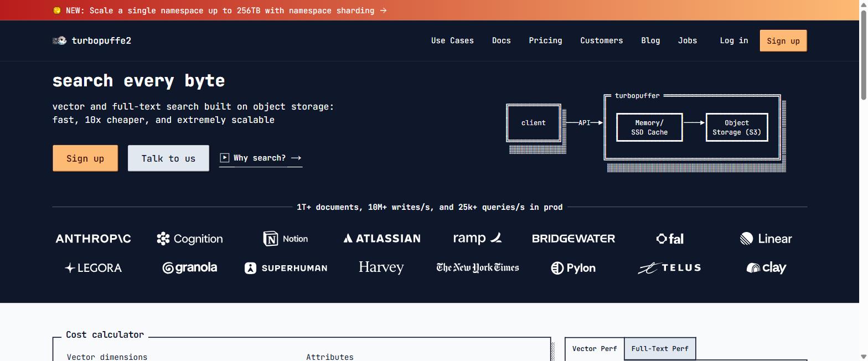Click the client box in diagram
The image size is (868, 361).
click(x=534, y=123)
